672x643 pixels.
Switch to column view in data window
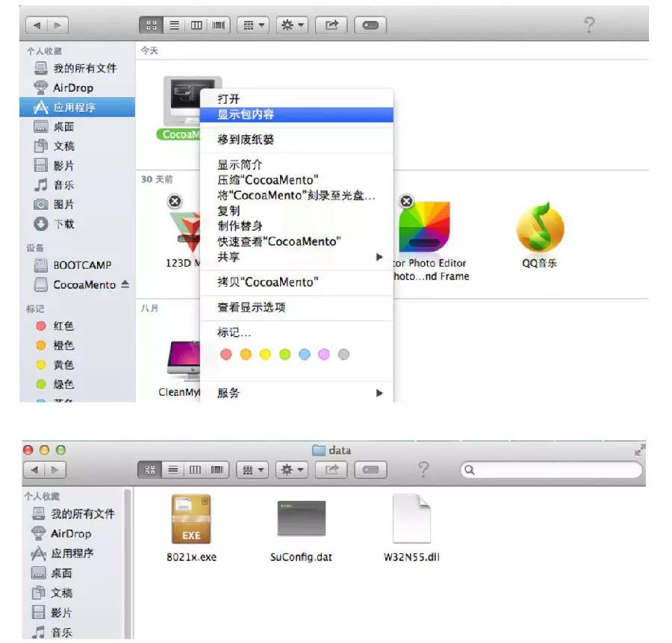195,470
